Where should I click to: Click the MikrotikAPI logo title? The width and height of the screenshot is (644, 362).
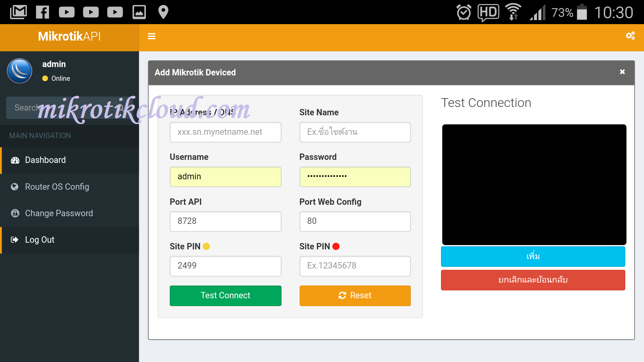coord(69,36)
